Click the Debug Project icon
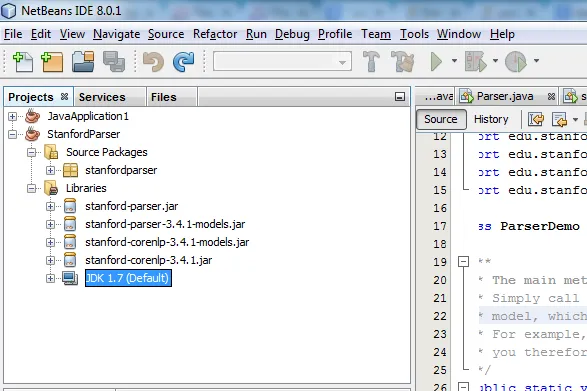587x391 pixels. click(x=476, y=61)
